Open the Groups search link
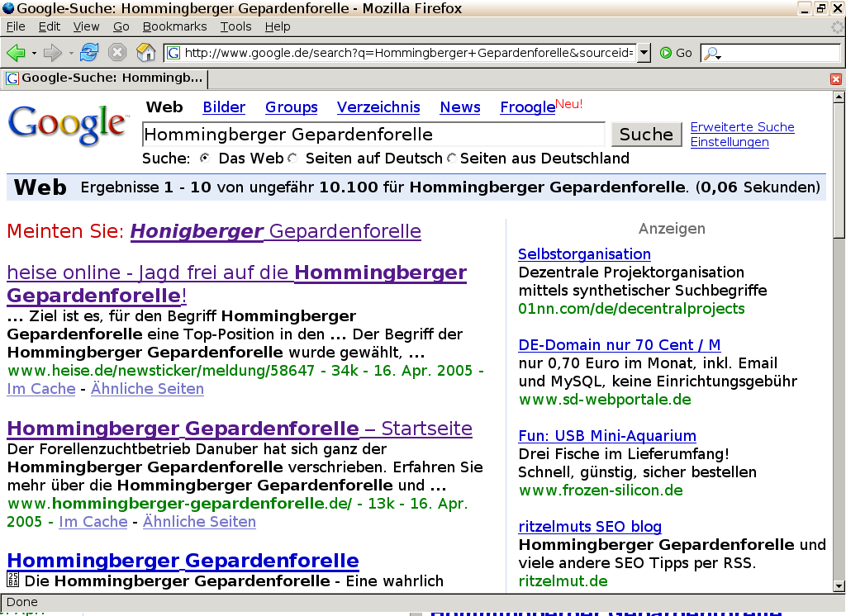 click(x=292, y=107)
